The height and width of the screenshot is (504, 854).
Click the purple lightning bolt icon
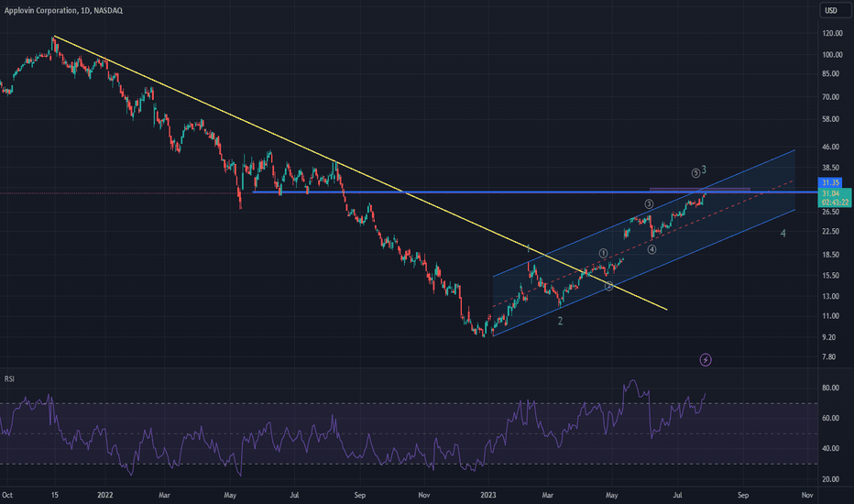706,359
